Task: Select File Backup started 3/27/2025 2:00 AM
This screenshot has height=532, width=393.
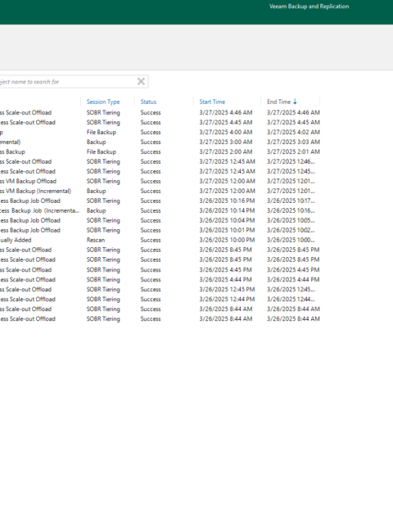Action: click(x=160, y=151)
